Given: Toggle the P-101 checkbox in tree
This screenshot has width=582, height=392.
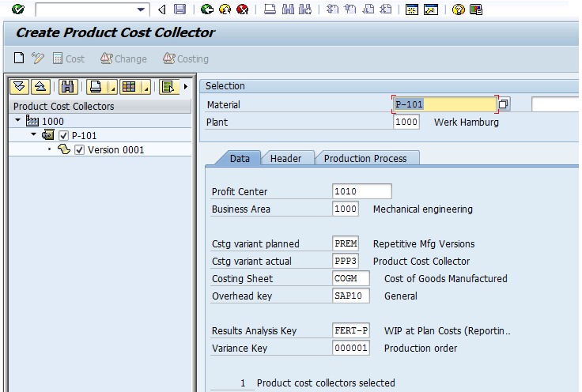Looking at the screenshot, I should click(x=64, y=135).
